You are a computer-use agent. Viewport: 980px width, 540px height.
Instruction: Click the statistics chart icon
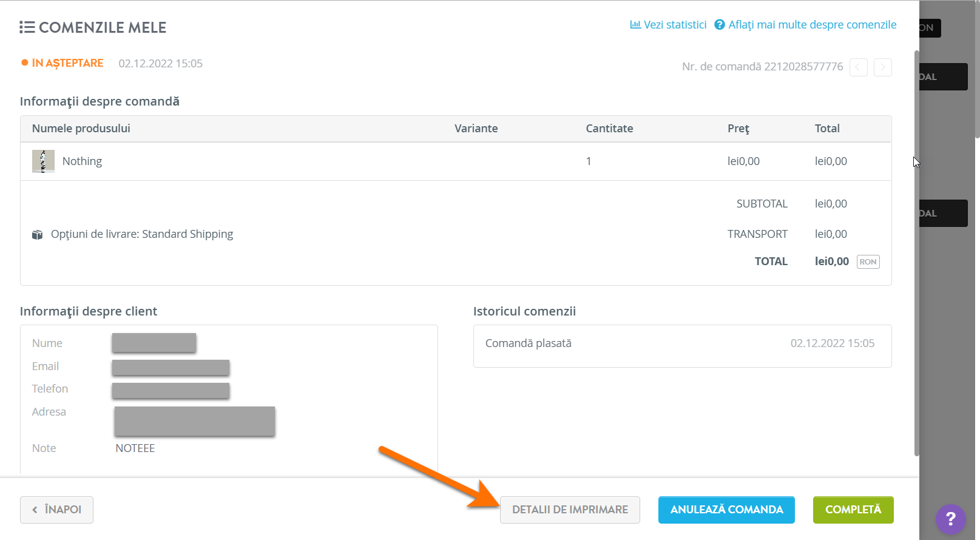[x=635, y=25]
